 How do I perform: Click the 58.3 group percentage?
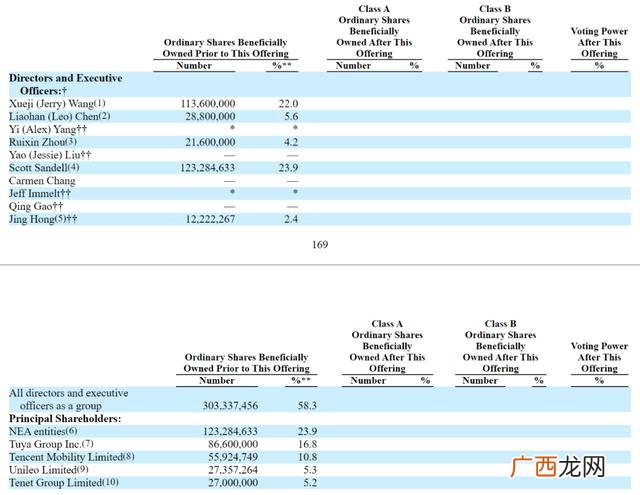307,406
